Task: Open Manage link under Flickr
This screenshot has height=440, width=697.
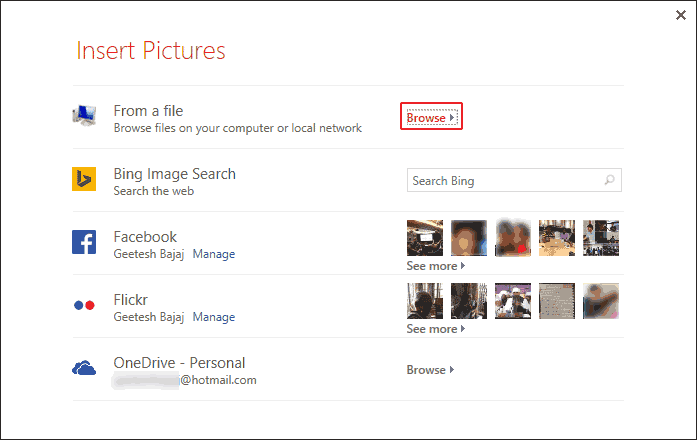Action: pyautogui.click(x=214, y=317)
